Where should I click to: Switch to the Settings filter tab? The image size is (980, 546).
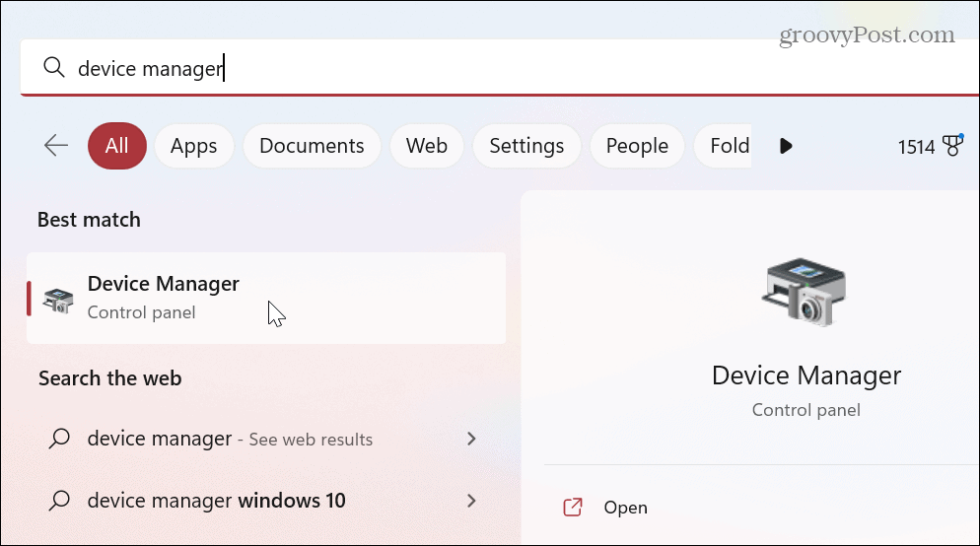[526, 146]
